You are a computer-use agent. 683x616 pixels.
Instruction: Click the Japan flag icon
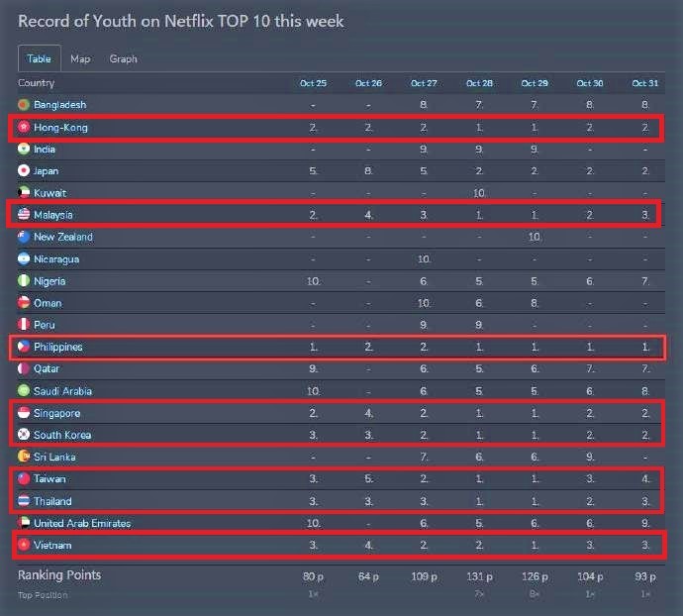click(x=24, y=171)
